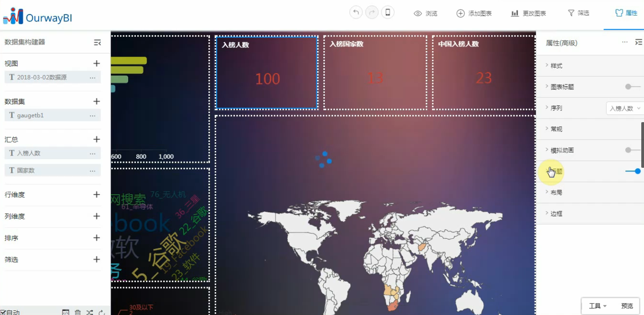Select the 入榜人数 summary item

pyautogui.click(x=52, y=153)
